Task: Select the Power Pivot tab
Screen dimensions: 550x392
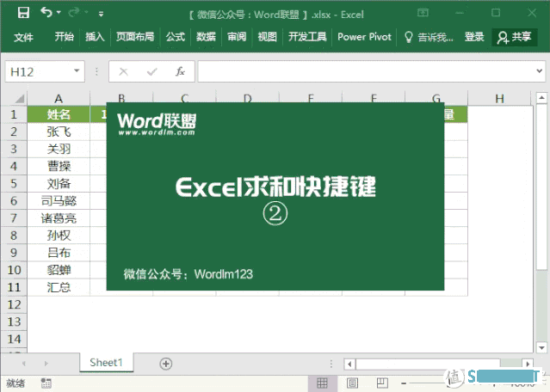Action: pos(364,37)
